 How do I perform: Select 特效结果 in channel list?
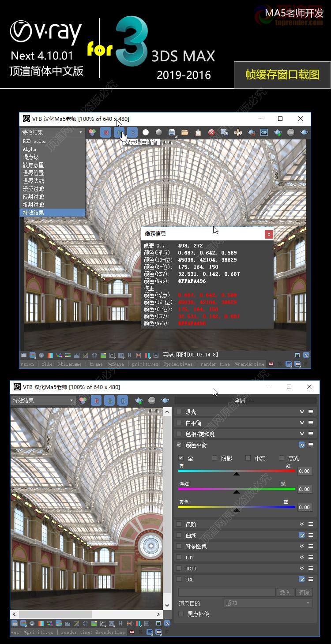click(x=52, y=213)
